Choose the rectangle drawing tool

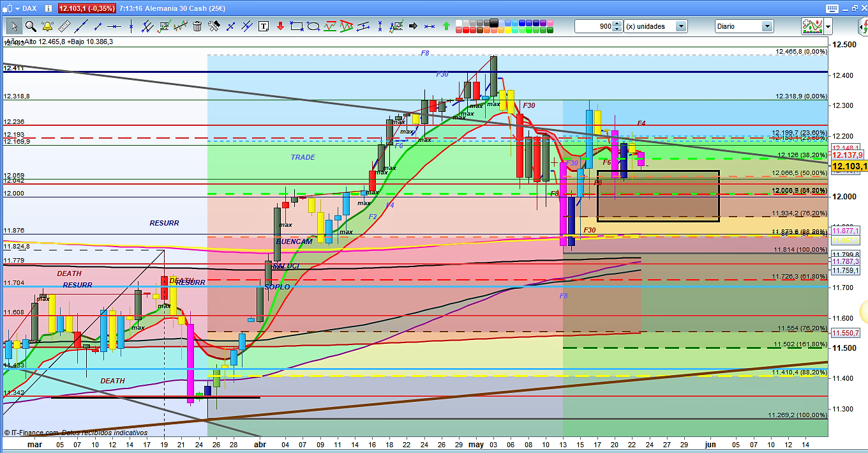tap(297, 26)
